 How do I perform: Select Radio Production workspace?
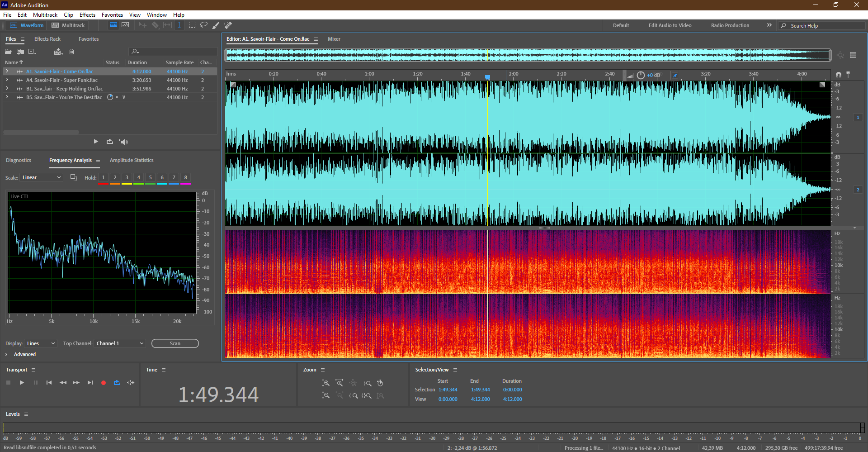tap(730, 25)
